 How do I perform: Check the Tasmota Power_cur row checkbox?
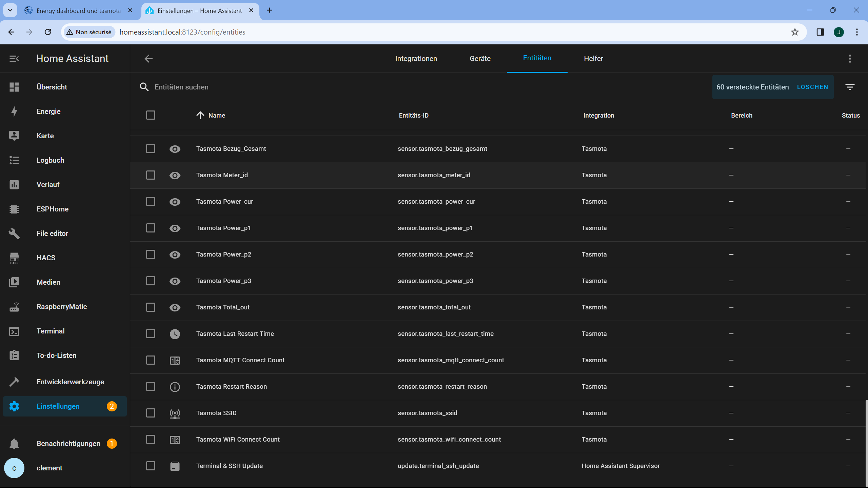[x=151, y=202]
